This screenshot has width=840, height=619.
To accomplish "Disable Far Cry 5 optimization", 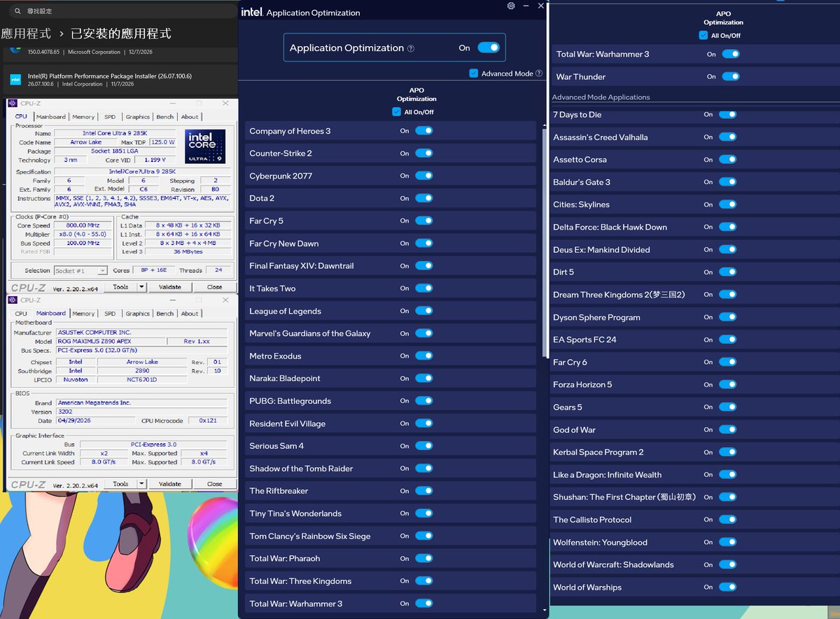I will (424, 221).
